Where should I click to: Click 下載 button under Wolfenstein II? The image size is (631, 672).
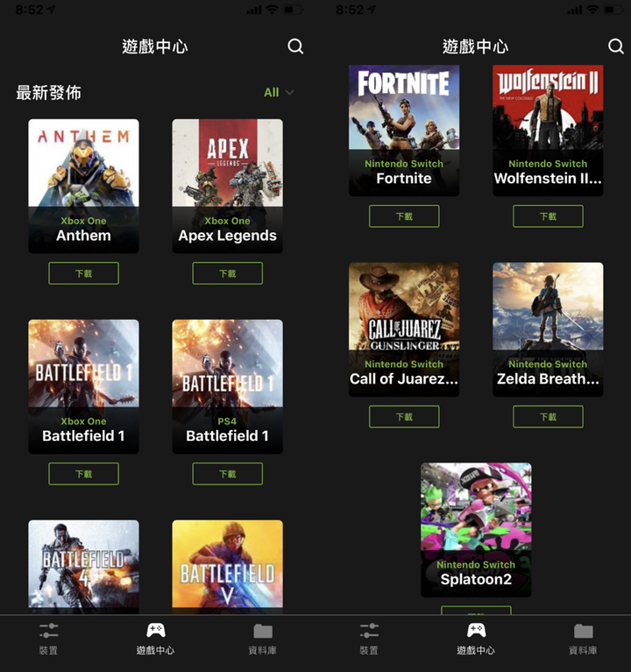[x=549, y=216]
